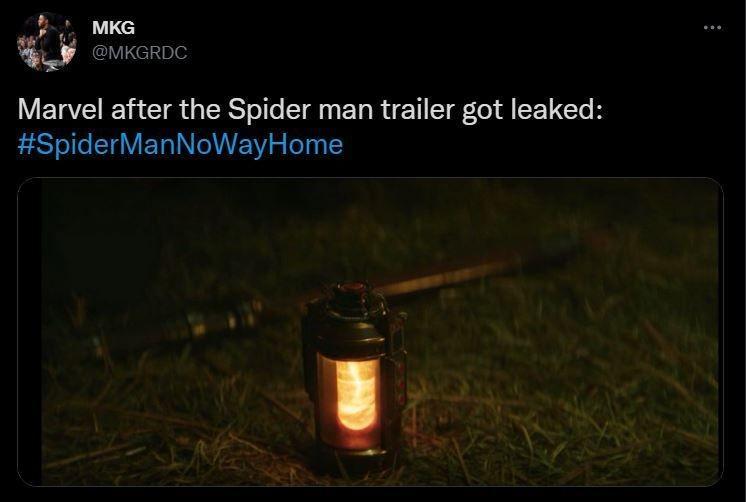Visit the MKG display name profile link
The width and height of the screenshot is (746, 502).
[113, 28]
